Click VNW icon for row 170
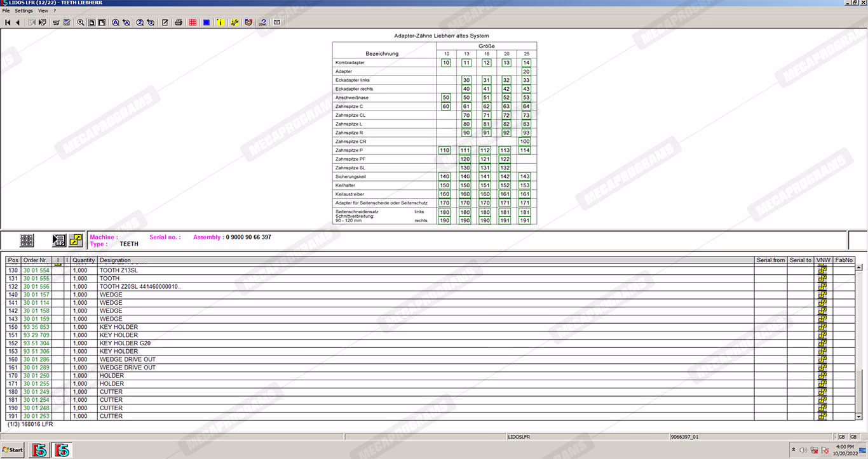The width and height of the screenshot is (868, 459). point(822,376)
